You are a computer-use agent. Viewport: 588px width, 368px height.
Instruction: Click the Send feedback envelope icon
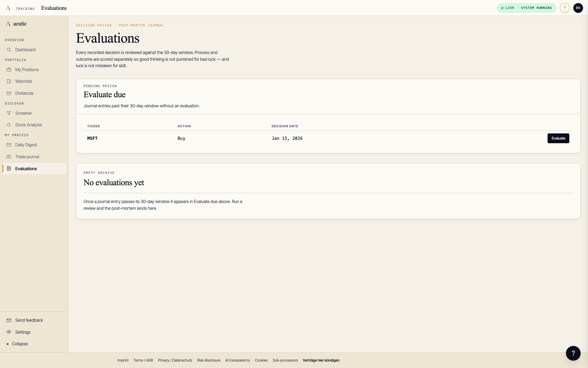(9, 320)
